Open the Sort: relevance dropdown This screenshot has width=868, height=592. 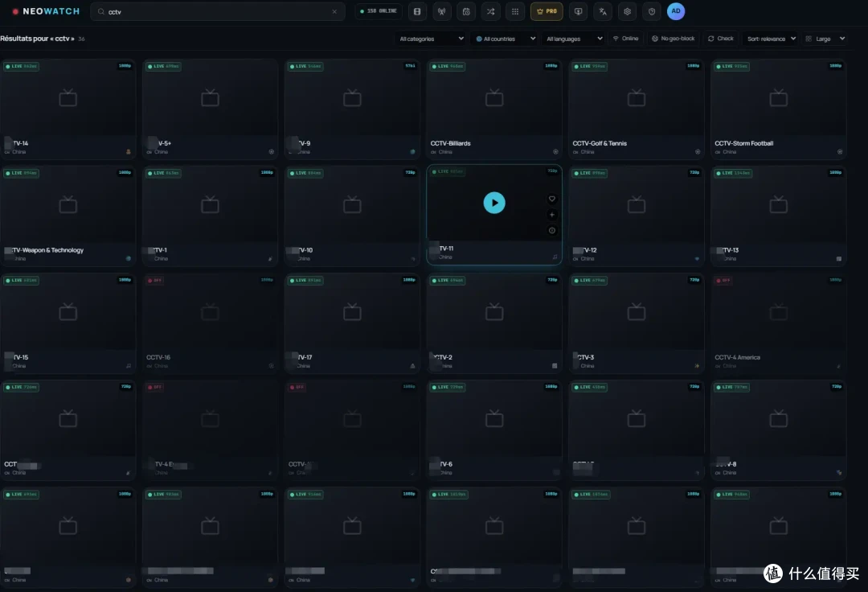coord(771,39)
